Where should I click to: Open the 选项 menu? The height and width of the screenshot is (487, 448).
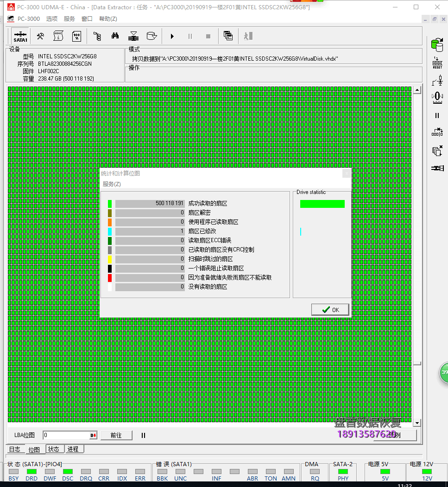[x=52, y=19]
